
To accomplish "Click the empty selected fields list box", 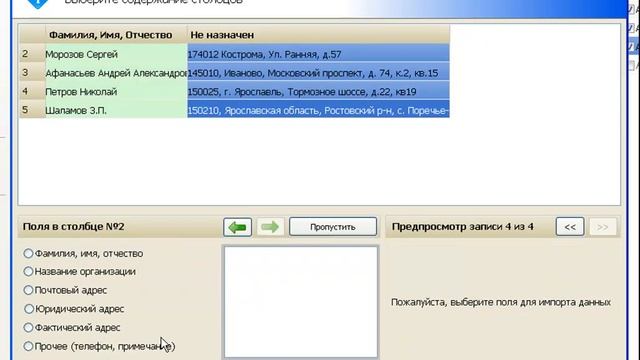I will (x=301, y=302).
